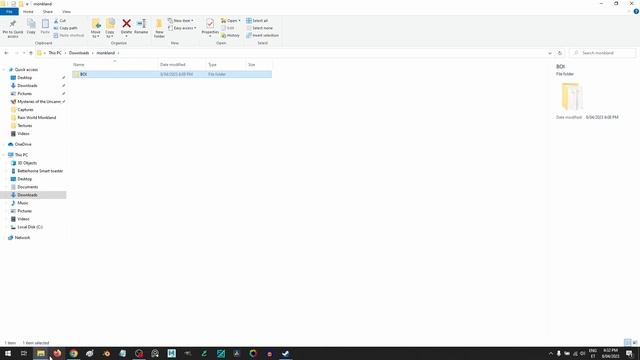Click Select all in the ribbon
Image resolution: width=640 pixels, height=360 pixels.
tap(257, 21)
